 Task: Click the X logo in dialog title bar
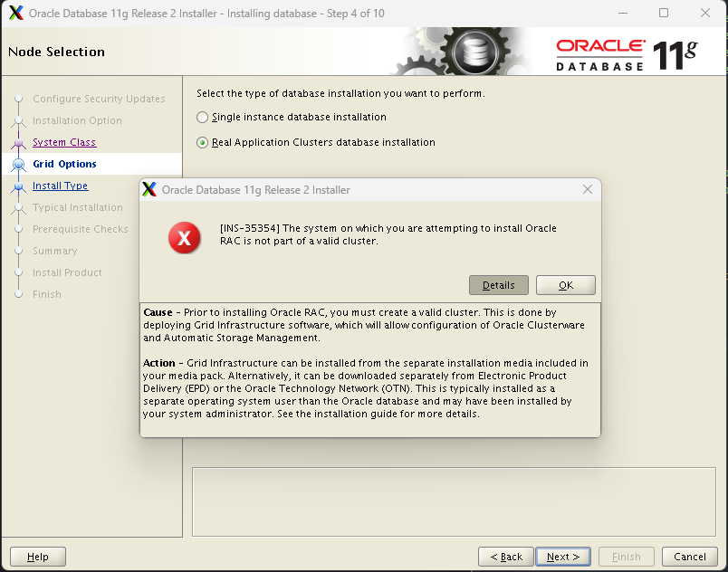coord(149,189)
